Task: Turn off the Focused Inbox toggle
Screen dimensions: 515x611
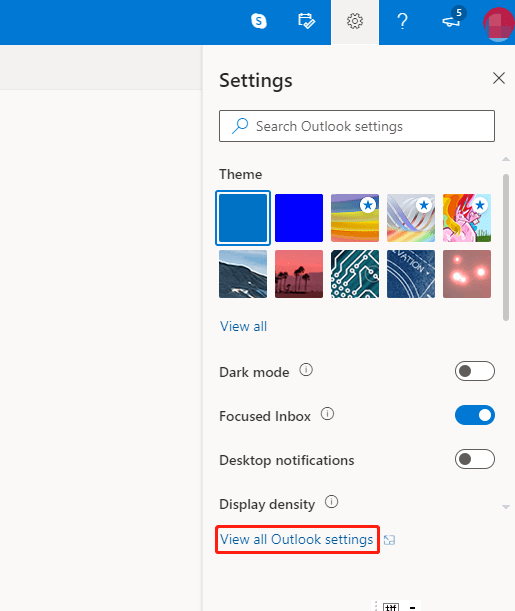Action: pos(474,415)
